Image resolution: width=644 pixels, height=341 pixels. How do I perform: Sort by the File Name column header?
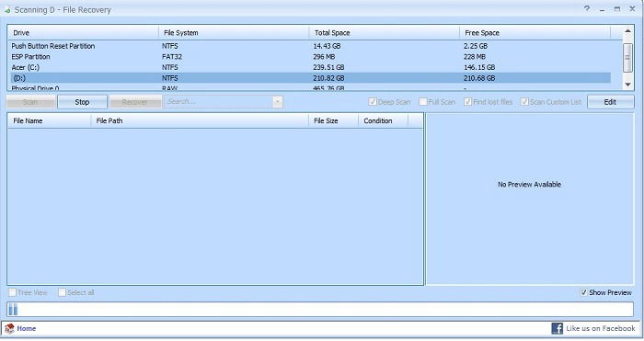[x=50, y=120]
